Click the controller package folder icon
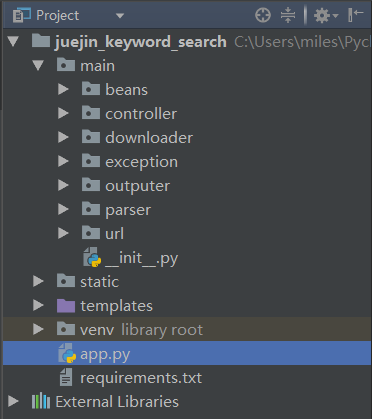Image resolution: width=372 pixels, height=419 pixels. click(x=91, y=113)
